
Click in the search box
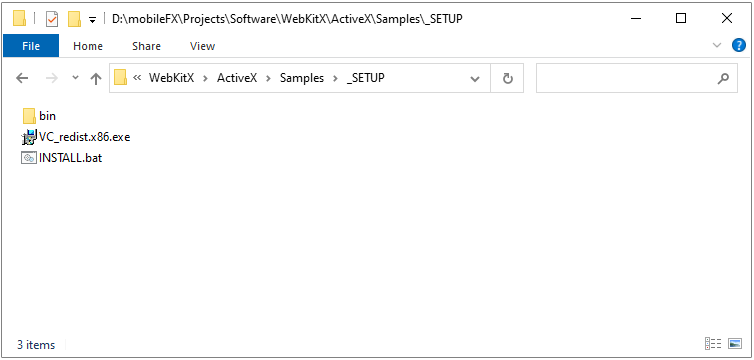[637, 78]
